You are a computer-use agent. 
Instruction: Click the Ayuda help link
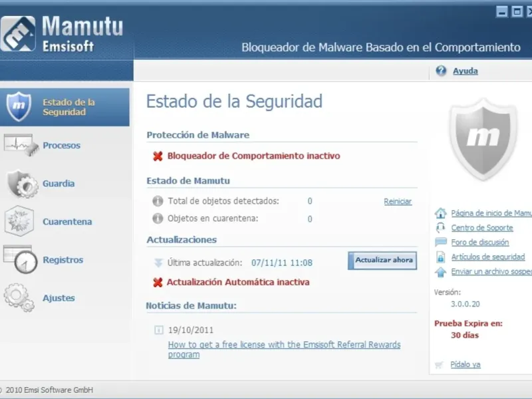click(465, 71)
